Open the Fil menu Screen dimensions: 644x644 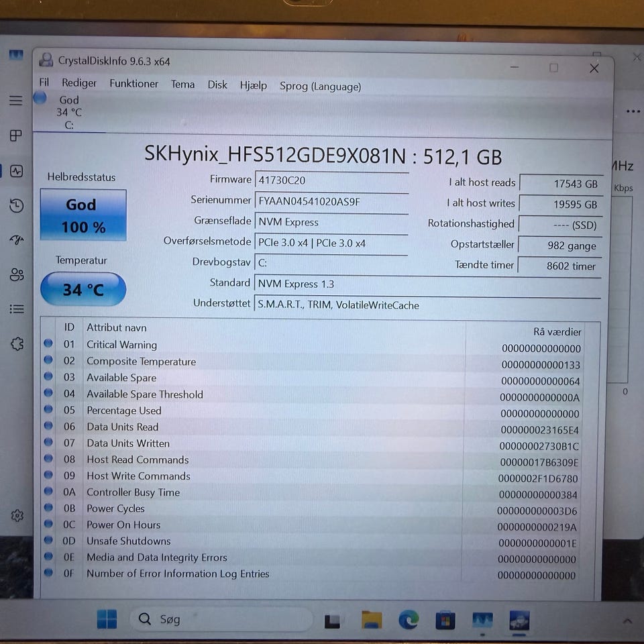pyautogui.click(x=44, y=83)
